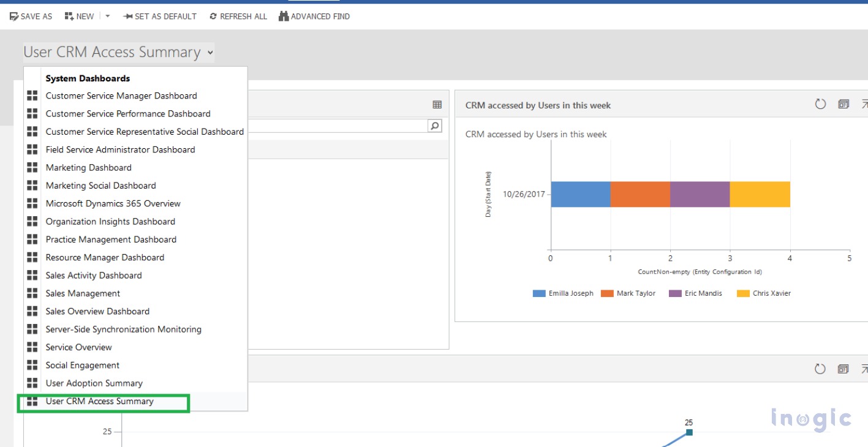Click Emilla Joseph legend swatch

[539, 294]
